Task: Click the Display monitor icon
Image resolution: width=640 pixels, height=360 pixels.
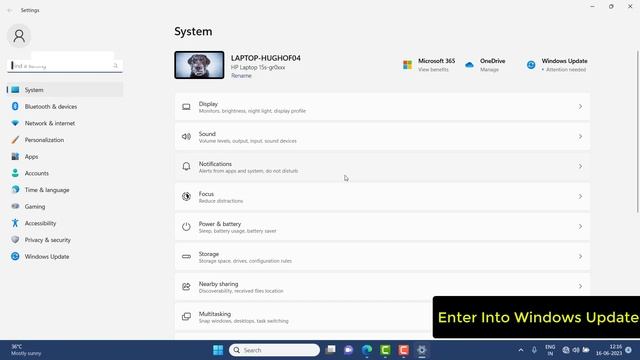Action: [186, 107]
